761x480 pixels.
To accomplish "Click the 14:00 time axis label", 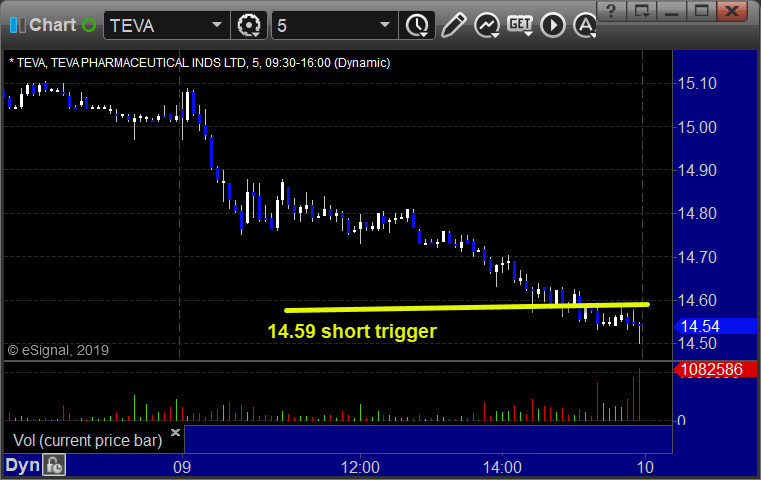I will (x=502, y=467).
